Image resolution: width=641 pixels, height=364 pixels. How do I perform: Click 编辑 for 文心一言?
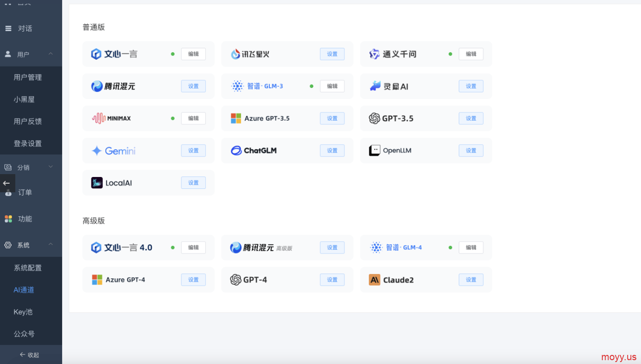coord(193,54)
